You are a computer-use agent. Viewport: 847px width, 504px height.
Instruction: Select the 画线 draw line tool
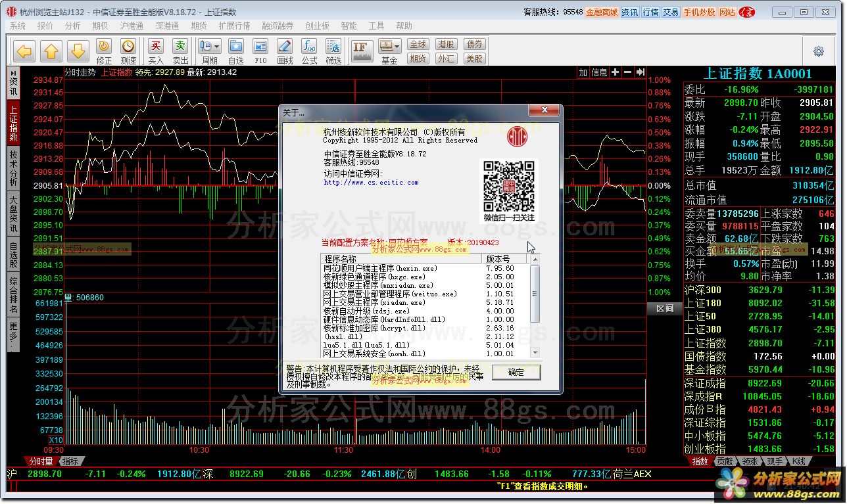[285, 51]
